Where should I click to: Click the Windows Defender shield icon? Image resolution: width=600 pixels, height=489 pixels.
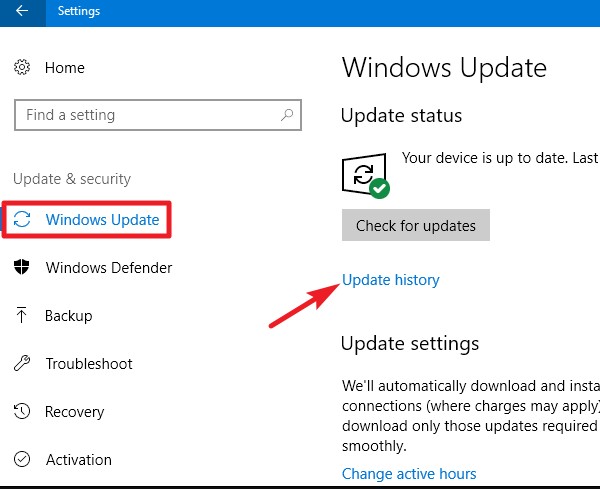pyautogui.click(x=21, y=267)
